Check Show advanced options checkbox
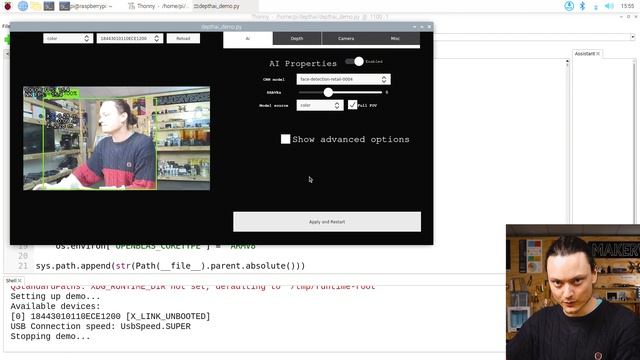The height and width of the screenshot is (360, 640). (285, 139)
